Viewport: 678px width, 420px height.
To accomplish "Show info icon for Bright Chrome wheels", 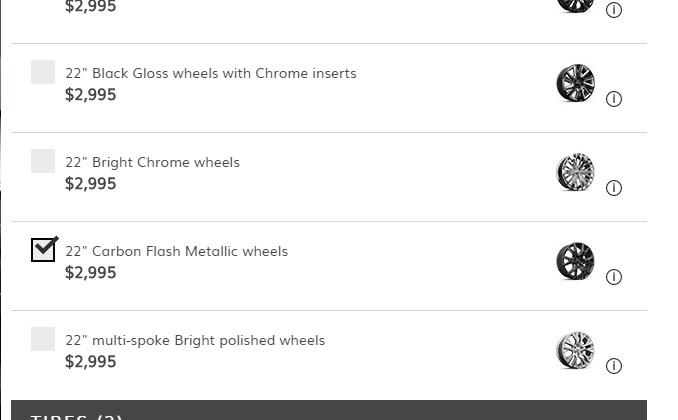I will [614, 188].
